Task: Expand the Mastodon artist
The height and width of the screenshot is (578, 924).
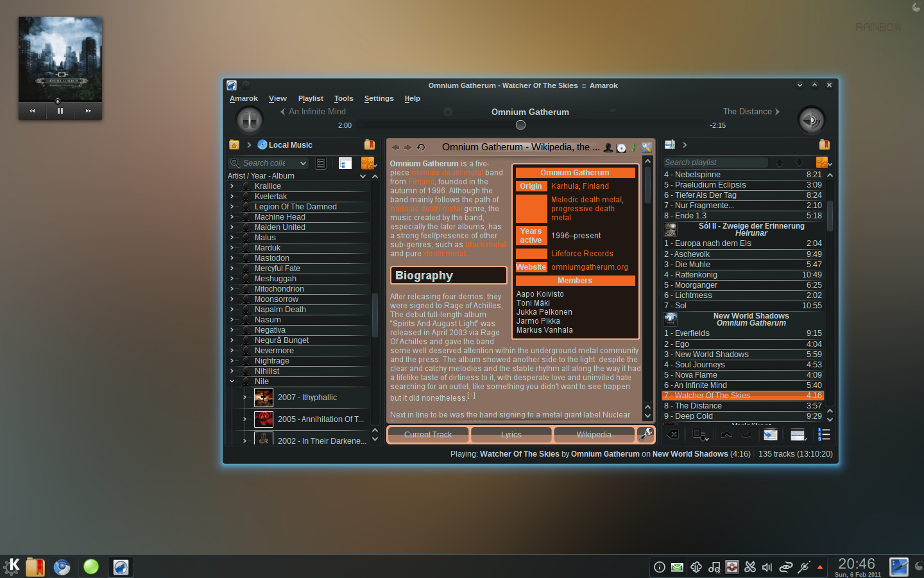Action: pyautogui.click(x=232, y=258)
